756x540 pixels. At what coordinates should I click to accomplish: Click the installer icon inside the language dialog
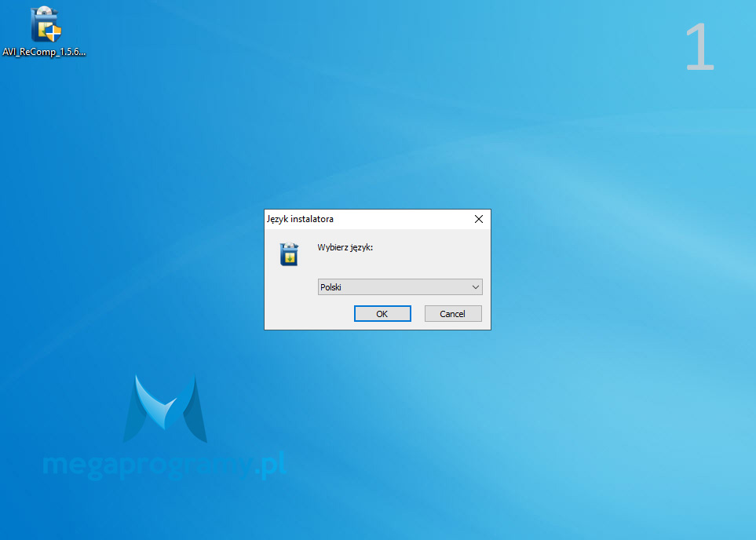(289, 254)
